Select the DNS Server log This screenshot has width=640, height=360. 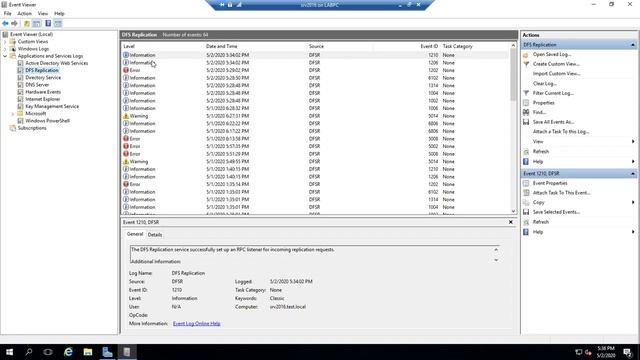(x=37, y=85)
